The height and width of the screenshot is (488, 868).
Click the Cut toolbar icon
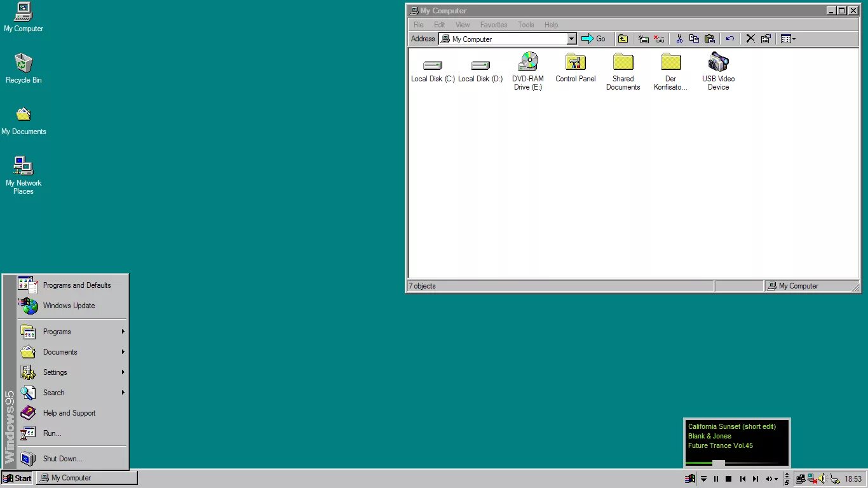(679, 39)
